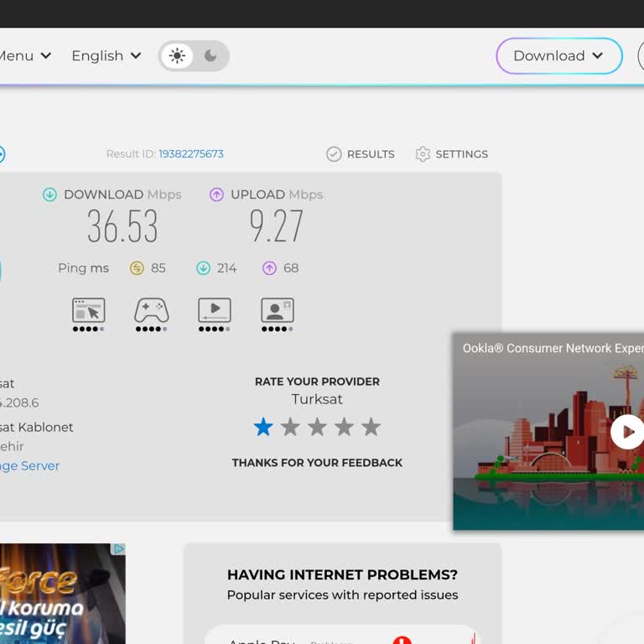This screenshot has height=644, width=644.
Task: Click the settings gear icon
Action: pyautogui.click(x=423, y=154)
